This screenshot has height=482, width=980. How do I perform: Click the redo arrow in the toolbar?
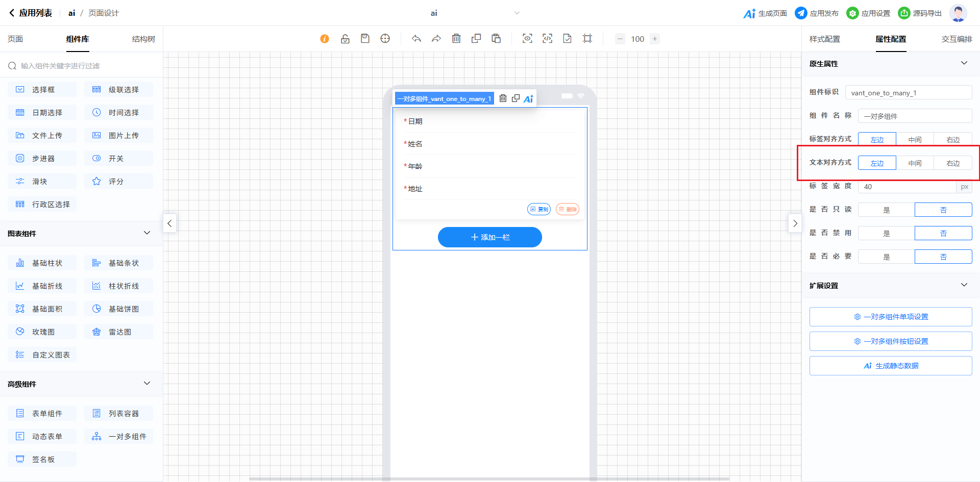click(x=436, y=39)
